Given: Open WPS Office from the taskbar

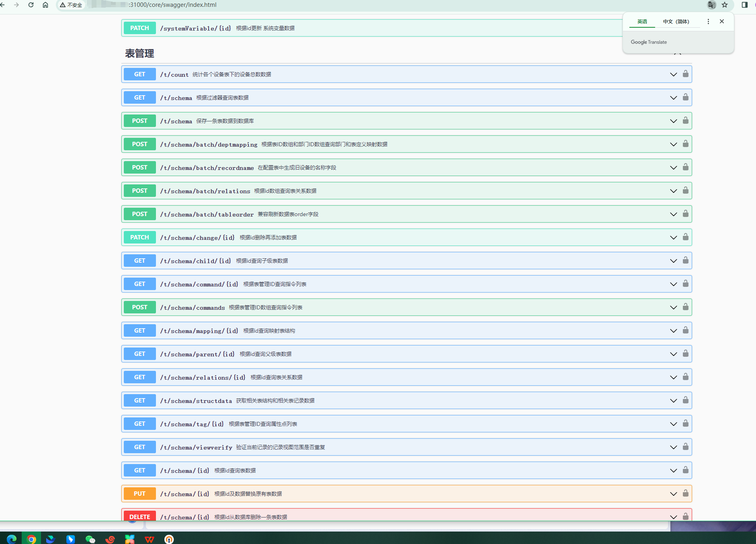Looking at the screenshot, I should [150, 539].
